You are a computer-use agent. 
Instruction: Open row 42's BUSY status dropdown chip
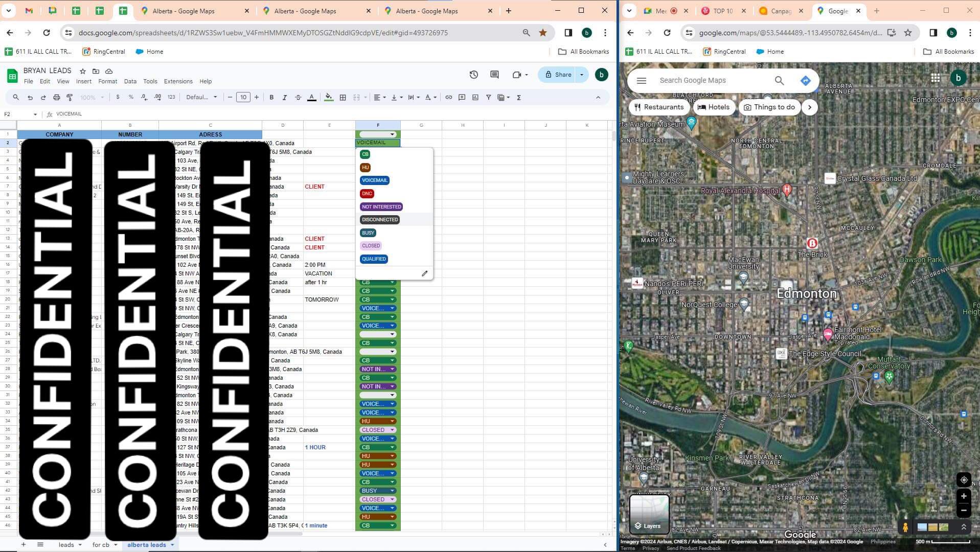click(x=378, y=491)
